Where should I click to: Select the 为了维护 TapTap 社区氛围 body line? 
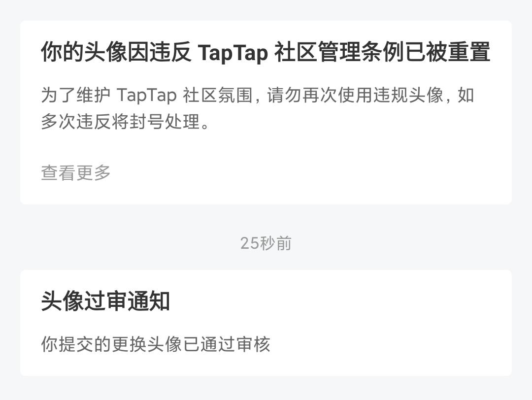[258, 95]
